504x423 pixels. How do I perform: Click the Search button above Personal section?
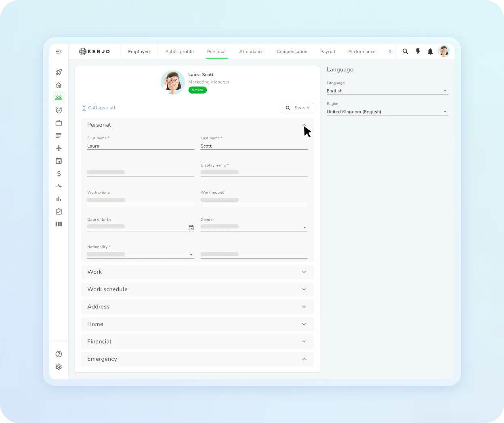(297, 108)
